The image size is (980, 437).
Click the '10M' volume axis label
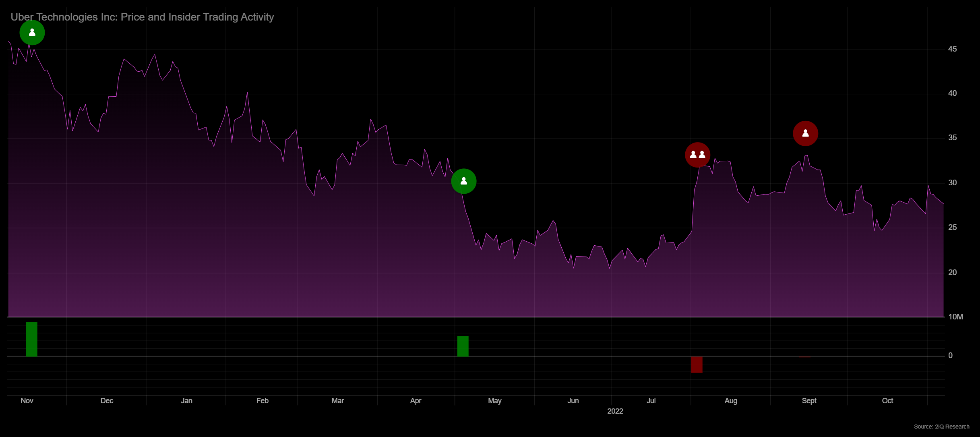coord(955,317)
